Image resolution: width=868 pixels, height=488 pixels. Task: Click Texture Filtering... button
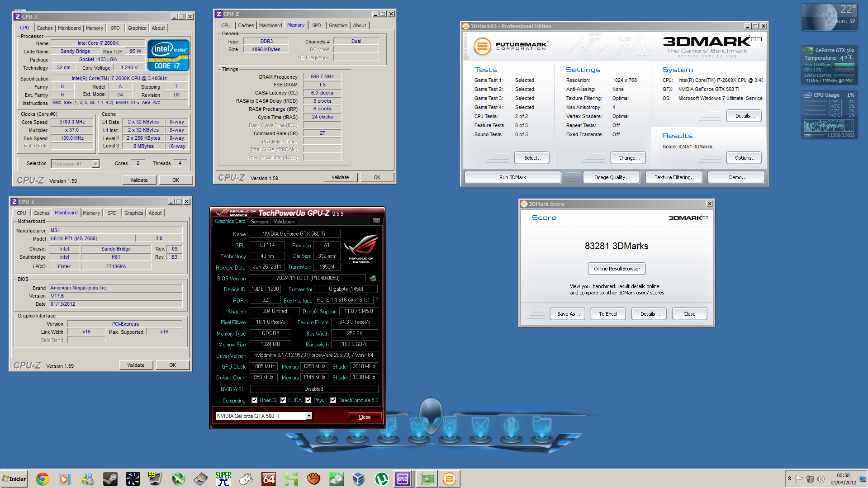pos(675,177)
